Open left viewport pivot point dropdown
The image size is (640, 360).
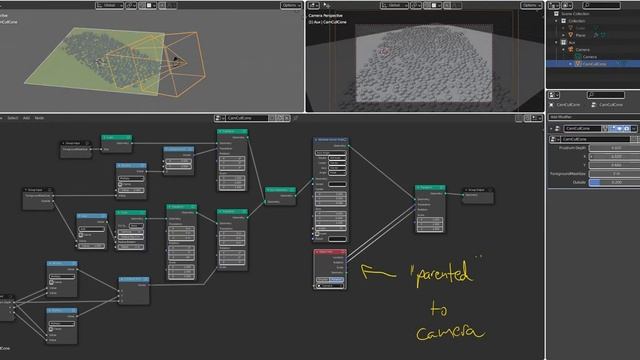(131, 5)
